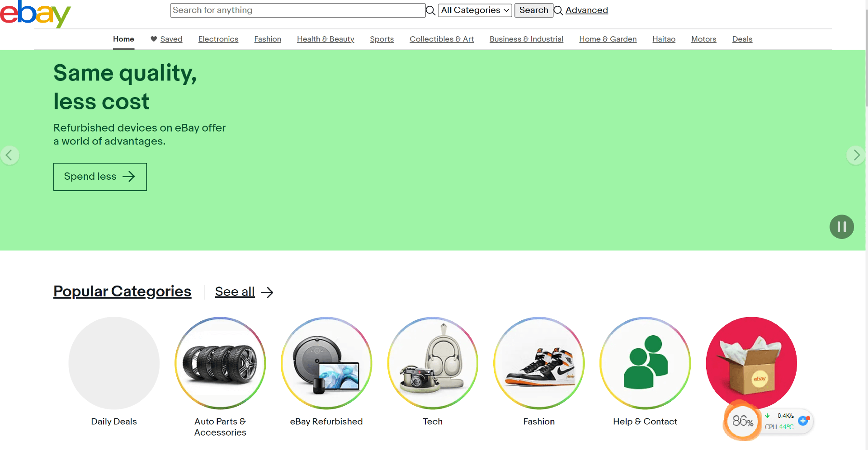Screen dimensions: 868x450
Task: Click the Search for anything field
Action: coord(297,10)
